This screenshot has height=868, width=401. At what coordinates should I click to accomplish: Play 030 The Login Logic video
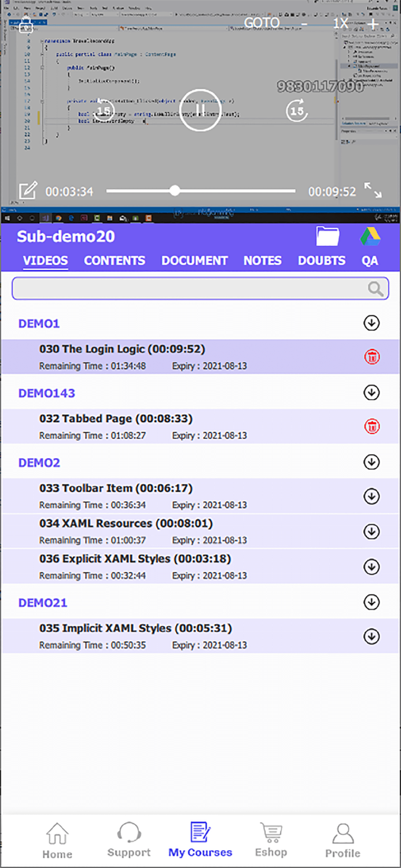[x=122, y=349]
